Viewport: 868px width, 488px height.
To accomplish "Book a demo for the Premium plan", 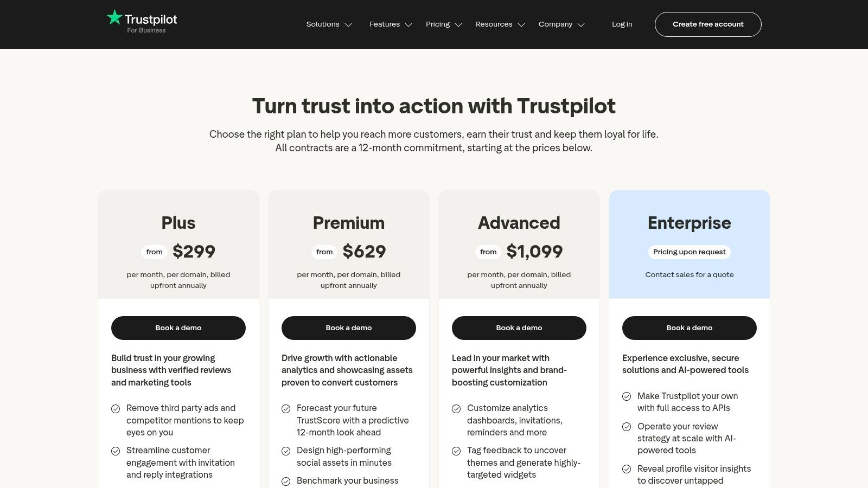I will (348, 328).
